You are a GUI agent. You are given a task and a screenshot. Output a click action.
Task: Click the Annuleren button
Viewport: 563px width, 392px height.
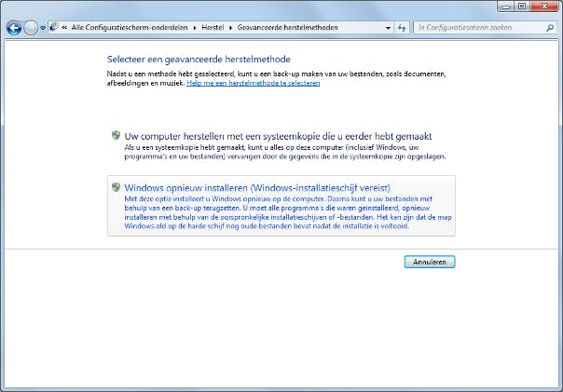430,262
